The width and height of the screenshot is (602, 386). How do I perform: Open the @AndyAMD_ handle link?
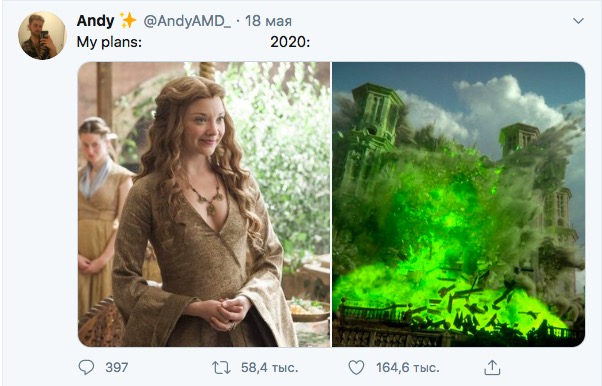click(187, 21)
